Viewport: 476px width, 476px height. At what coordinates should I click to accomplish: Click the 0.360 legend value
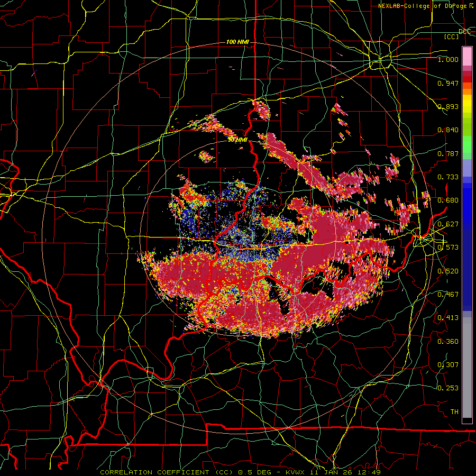(448, 342)
